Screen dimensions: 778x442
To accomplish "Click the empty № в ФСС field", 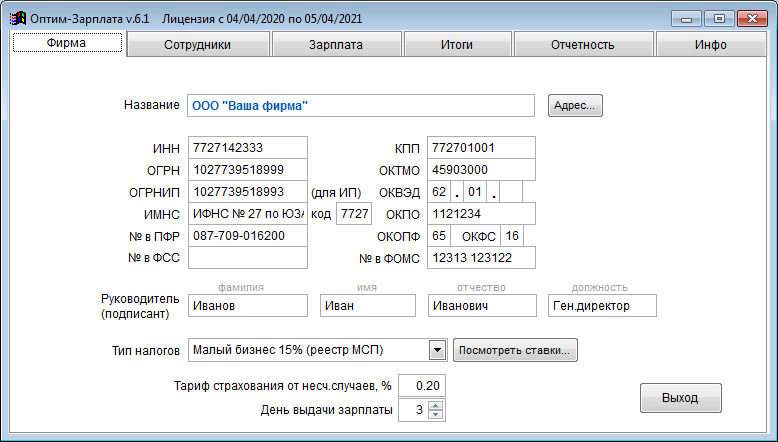I will coord(248,258).
